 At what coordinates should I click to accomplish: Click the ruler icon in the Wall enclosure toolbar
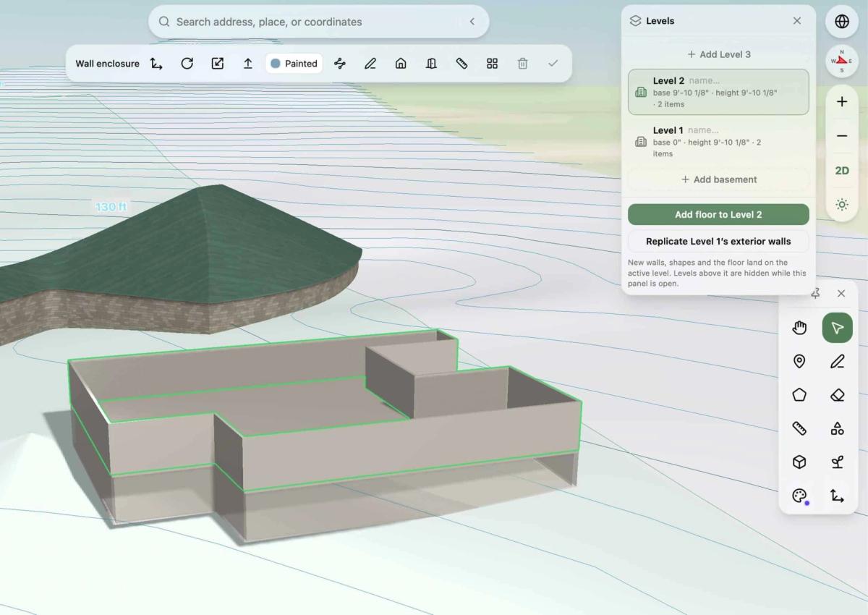[x=461, y=64]
